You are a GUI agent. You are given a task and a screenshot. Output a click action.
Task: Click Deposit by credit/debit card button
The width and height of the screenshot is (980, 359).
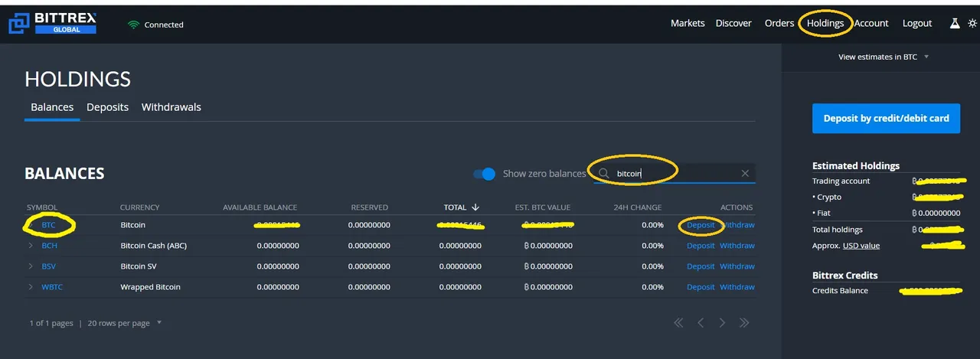click(x=886, y=119)
